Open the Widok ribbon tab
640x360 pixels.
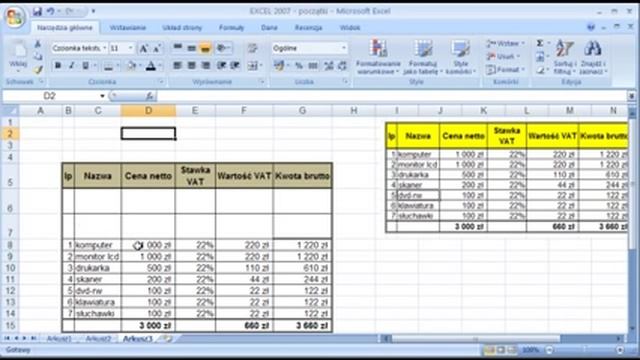[350, 28]
